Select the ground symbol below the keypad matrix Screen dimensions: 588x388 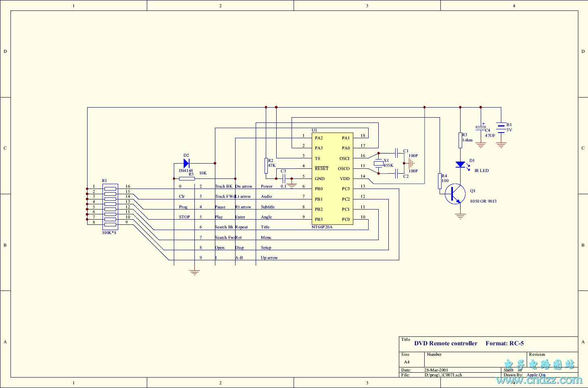[194, 272]
